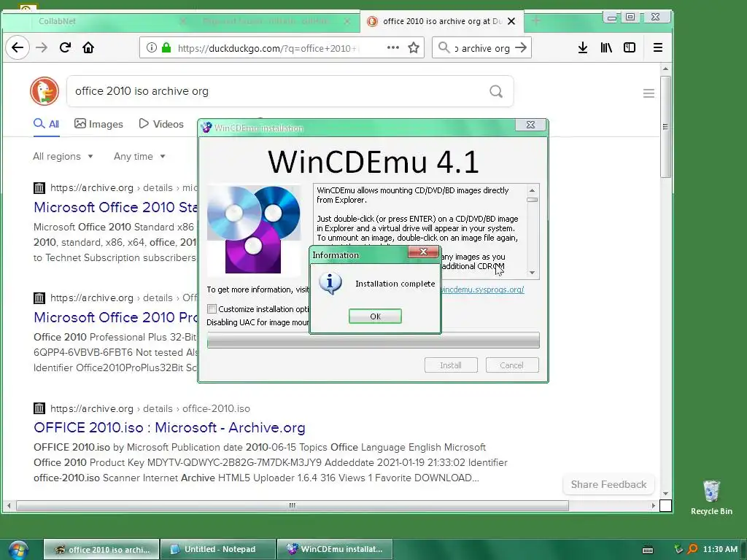The width and height of the screenshot is (747, 560).
Task: Click the 11:30 AM clock
Action: 720,549
